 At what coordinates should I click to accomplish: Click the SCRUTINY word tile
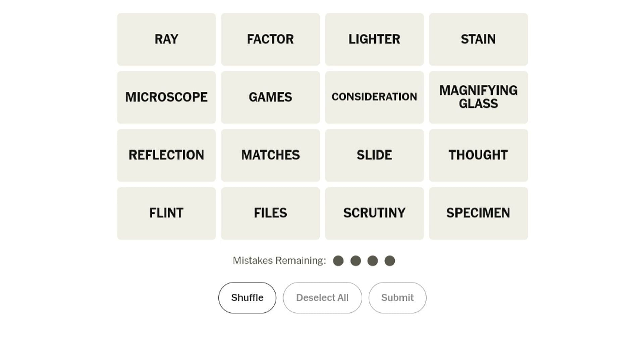tap(374, 213)
